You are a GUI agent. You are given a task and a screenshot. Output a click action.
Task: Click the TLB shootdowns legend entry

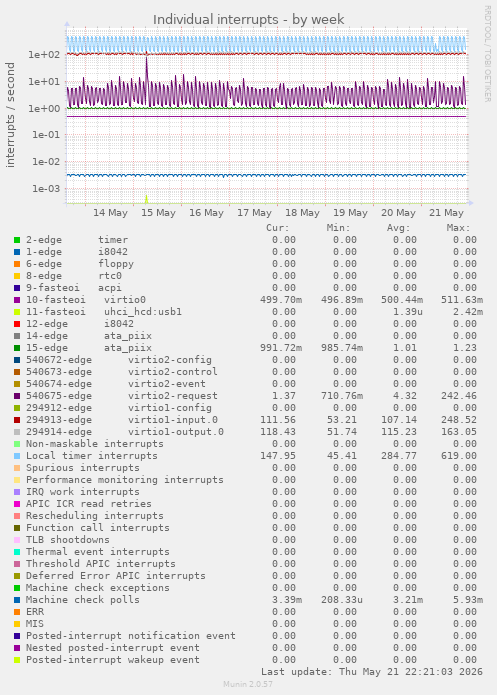coord(67,540)
